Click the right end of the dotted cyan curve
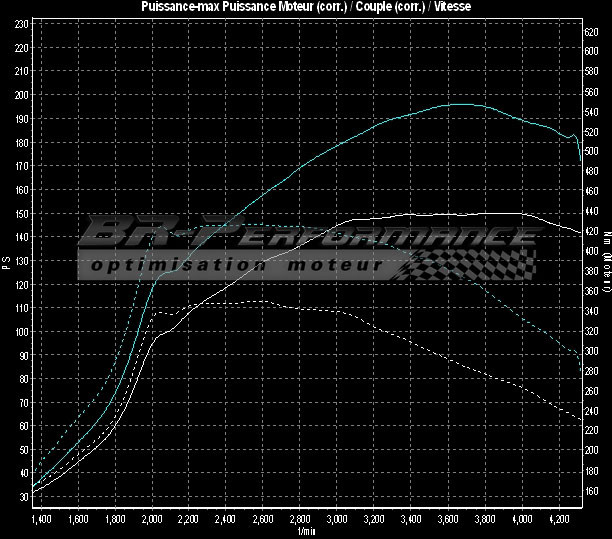 [580, 357]
